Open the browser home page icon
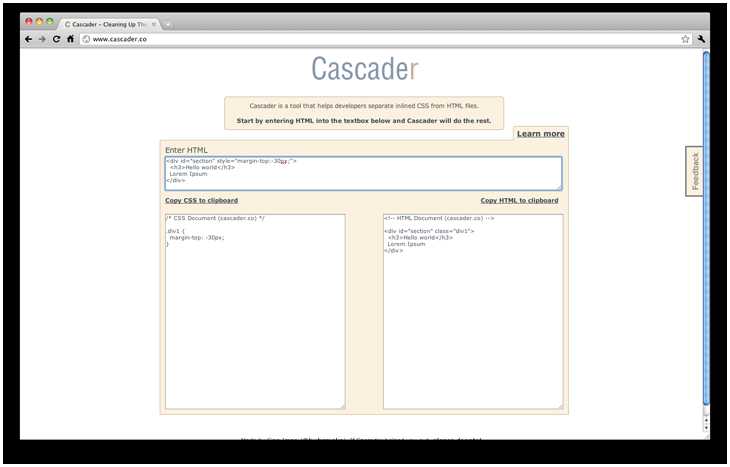730x467 pixels. [x=70, y=40]
